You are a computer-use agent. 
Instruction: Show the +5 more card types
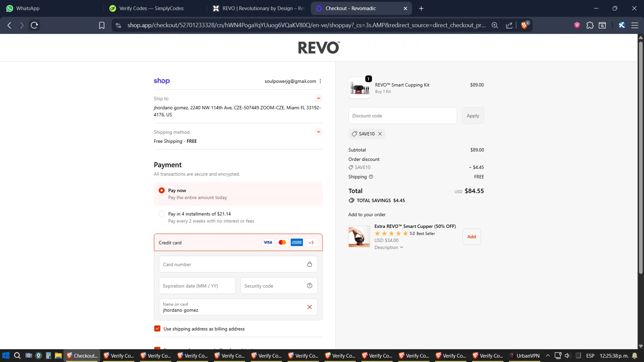click(x=311, y=242)
